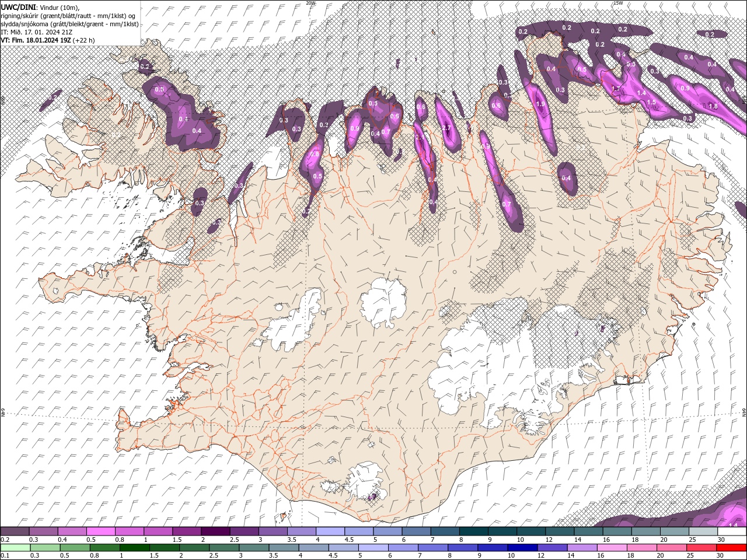
Task: Click the rain scale swatch labeled 25
Action: (703, 547)
